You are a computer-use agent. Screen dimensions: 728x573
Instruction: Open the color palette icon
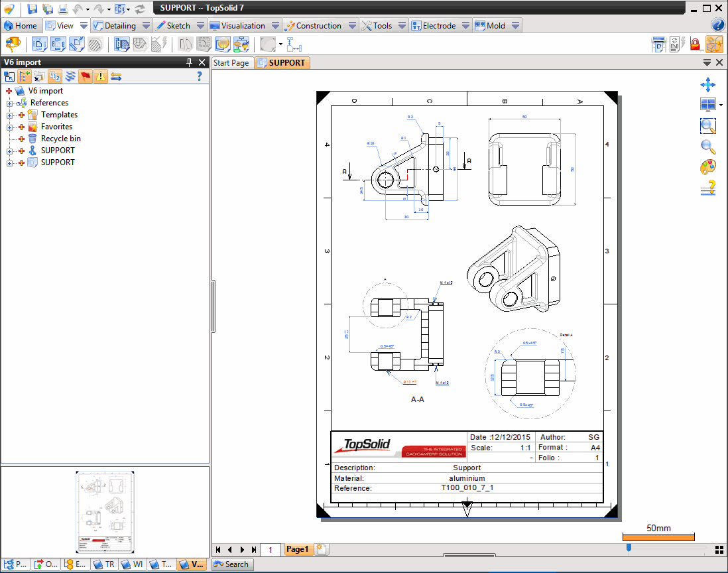coord(707,166)
